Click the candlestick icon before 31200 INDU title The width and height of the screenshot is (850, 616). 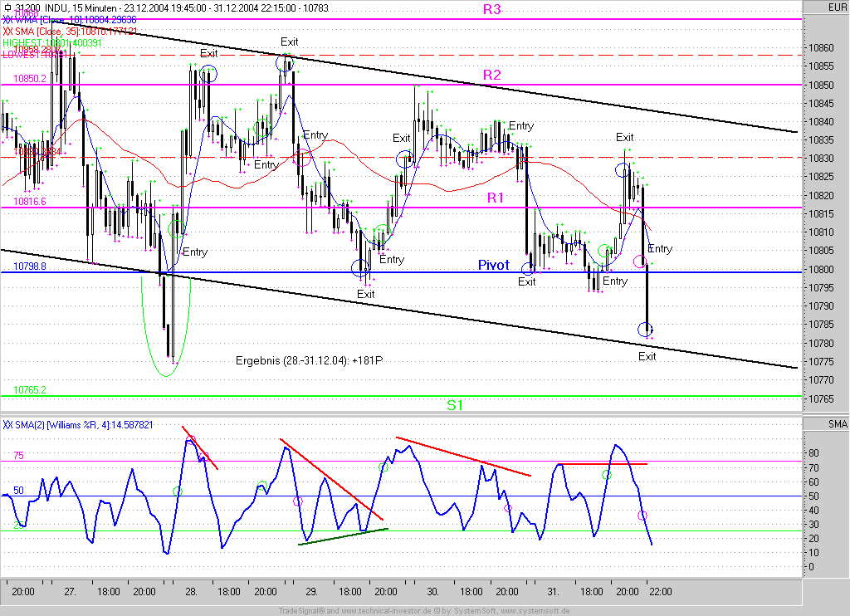tap(8, 7)
